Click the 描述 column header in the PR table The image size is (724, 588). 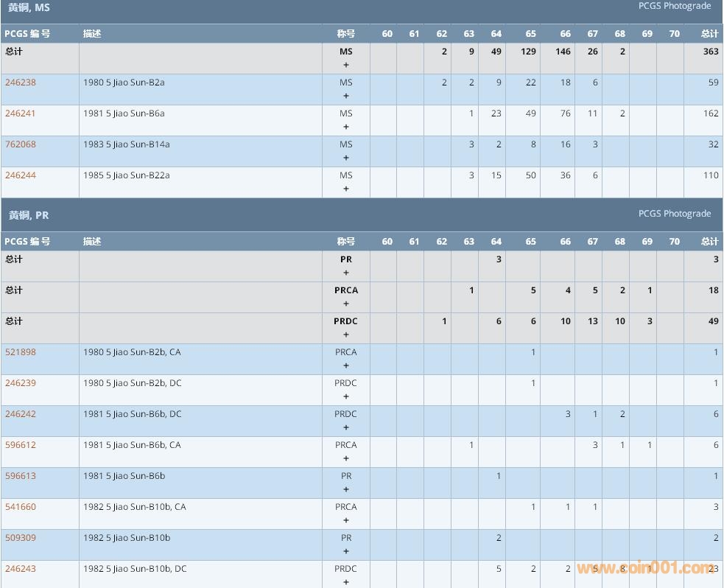point(92,242)
